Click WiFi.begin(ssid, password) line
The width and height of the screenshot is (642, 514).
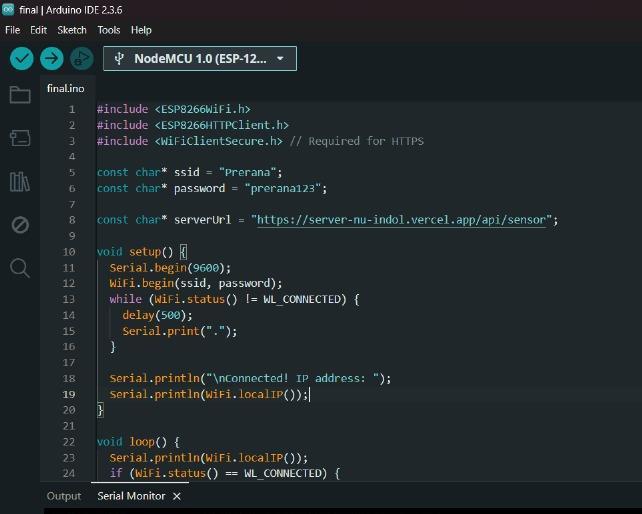[x=196, y=283]
